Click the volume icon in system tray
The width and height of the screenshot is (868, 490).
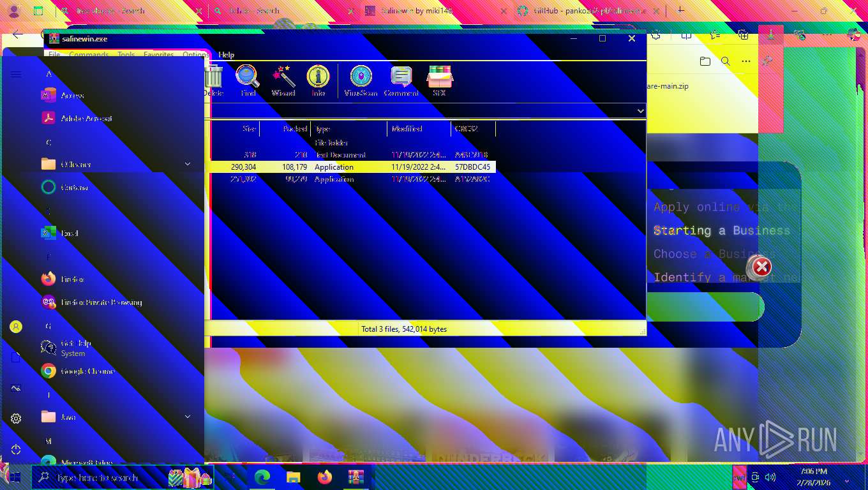pos(770,477)
